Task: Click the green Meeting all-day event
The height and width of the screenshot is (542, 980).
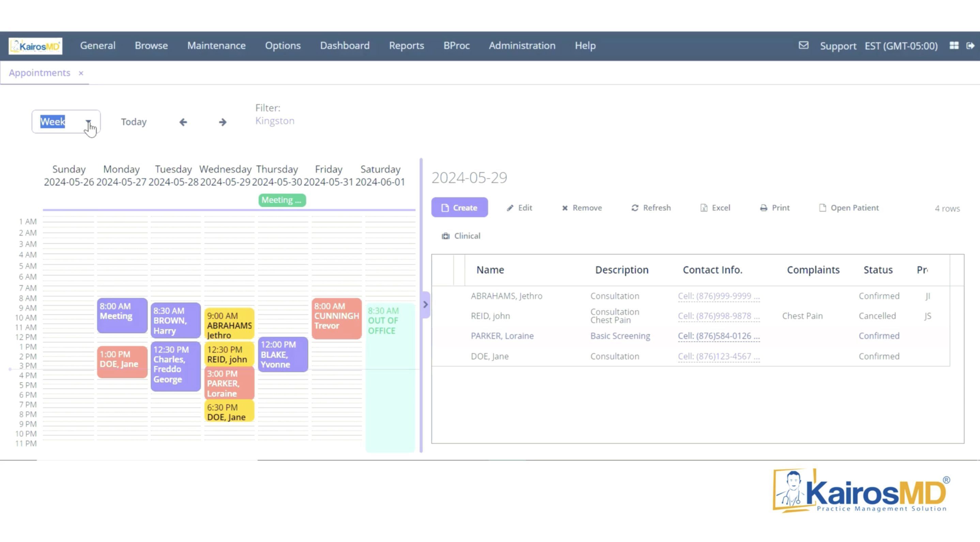Action: [282, 200]
